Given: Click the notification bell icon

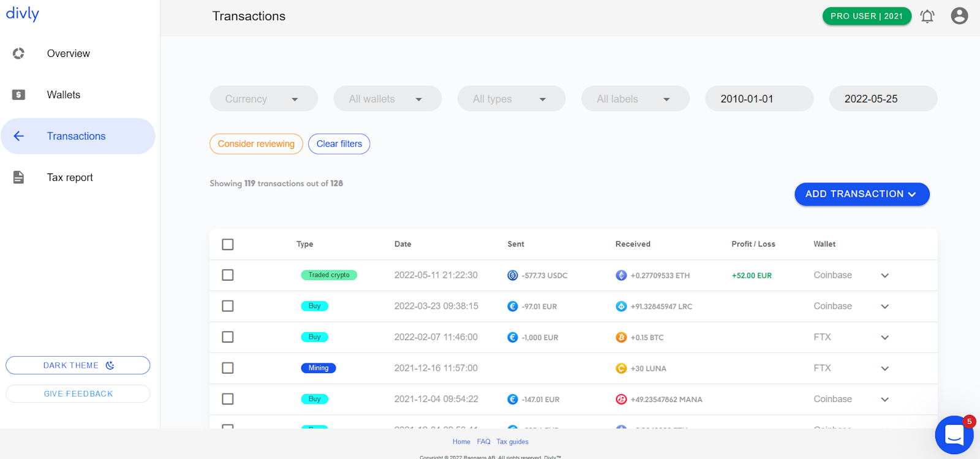Looking at the screenshot, I should 927,16.
